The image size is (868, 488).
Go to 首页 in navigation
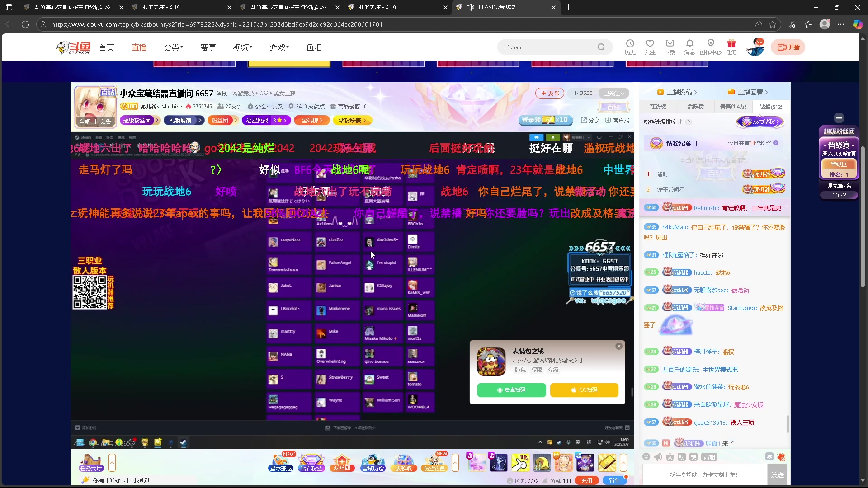[107, 47]
